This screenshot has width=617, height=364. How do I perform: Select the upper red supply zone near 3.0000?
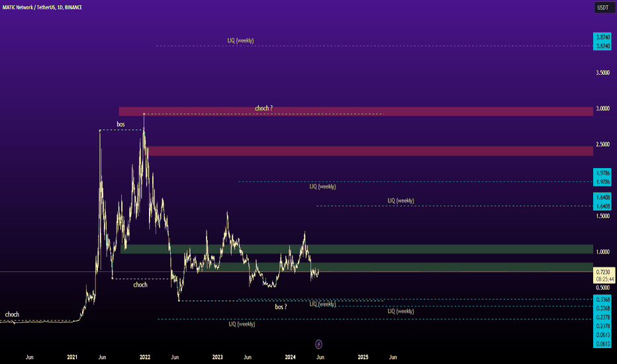(x=356, y=111)
